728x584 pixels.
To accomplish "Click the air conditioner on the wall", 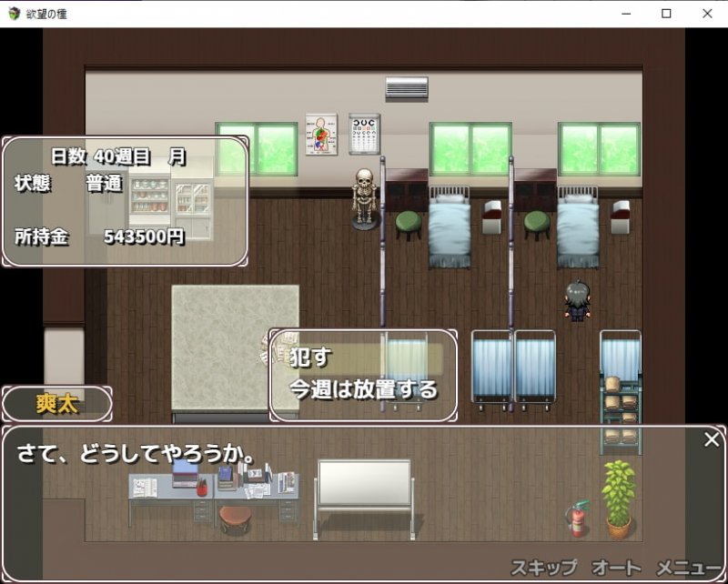I will click(406, 88).
